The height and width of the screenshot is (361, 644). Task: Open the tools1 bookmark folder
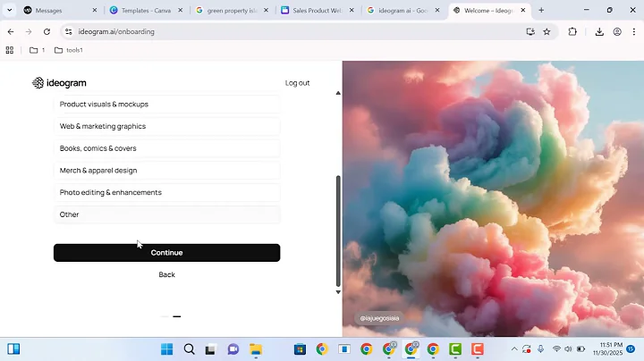69,50
